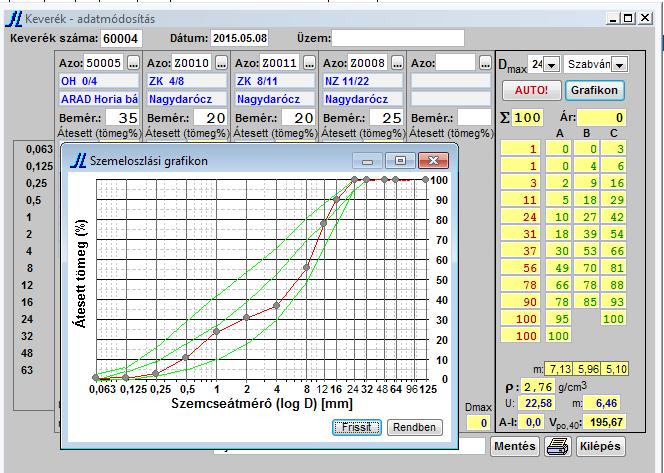
Task: Close the Szemeloszlási grafikon window
Action: coord(433,161)
